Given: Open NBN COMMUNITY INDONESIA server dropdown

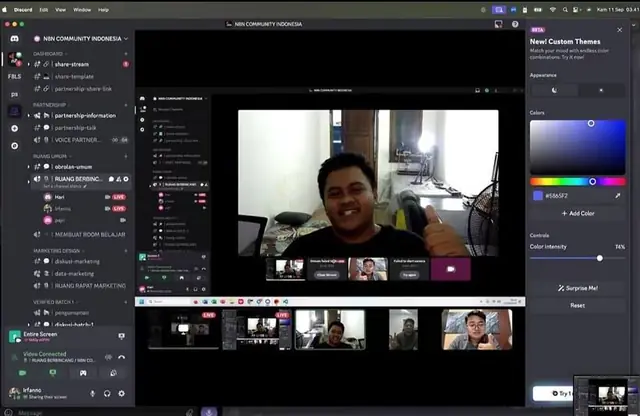Looking at the screenshot, I should pyautogui.click(x=126, y=38).
